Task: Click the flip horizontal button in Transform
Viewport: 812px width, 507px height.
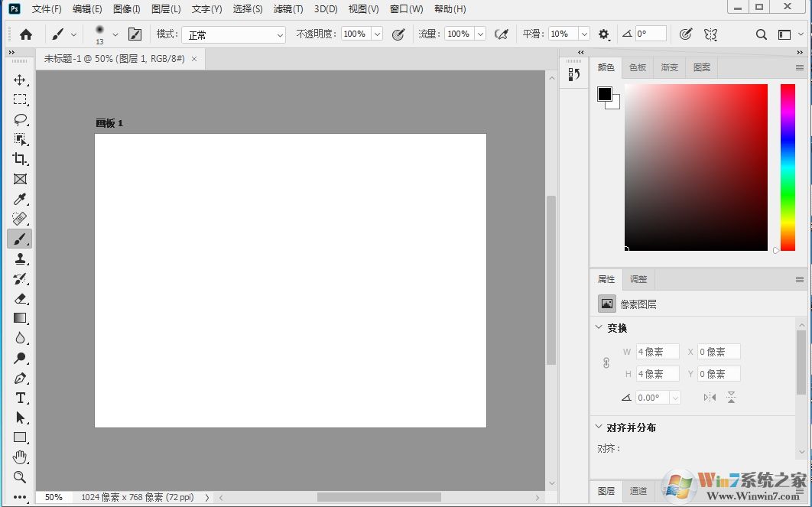Action: pos(709,397)
